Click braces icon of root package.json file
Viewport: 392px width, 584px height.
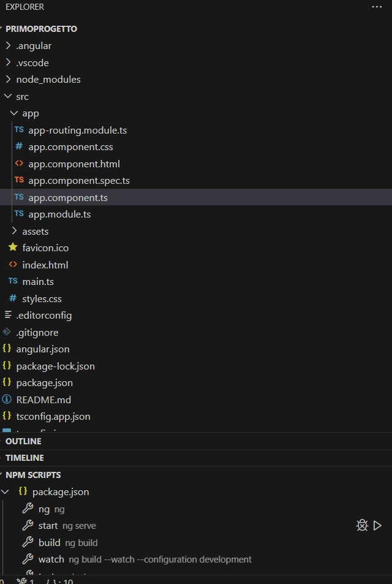(7, 382)
